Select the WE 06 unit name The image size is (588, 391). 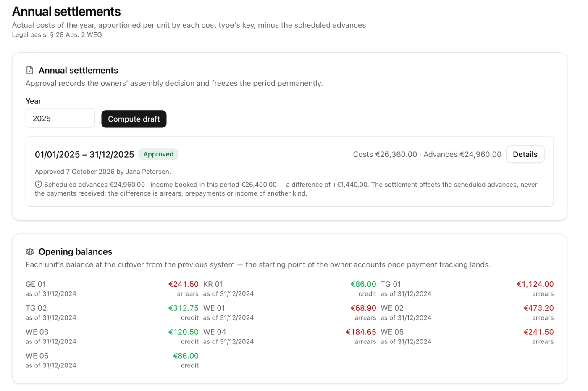[37, 356]
